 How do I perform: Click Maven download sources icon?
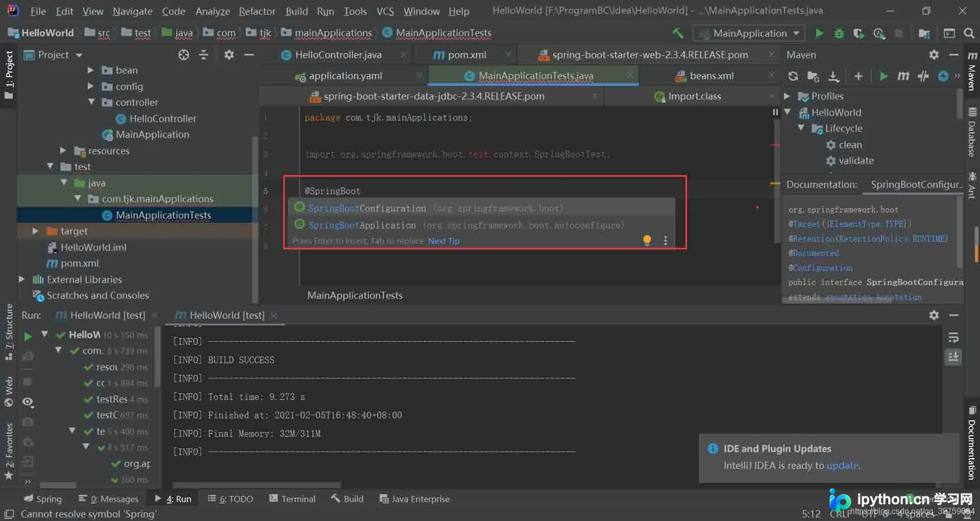pyautogui.click(x=834, y=76)
